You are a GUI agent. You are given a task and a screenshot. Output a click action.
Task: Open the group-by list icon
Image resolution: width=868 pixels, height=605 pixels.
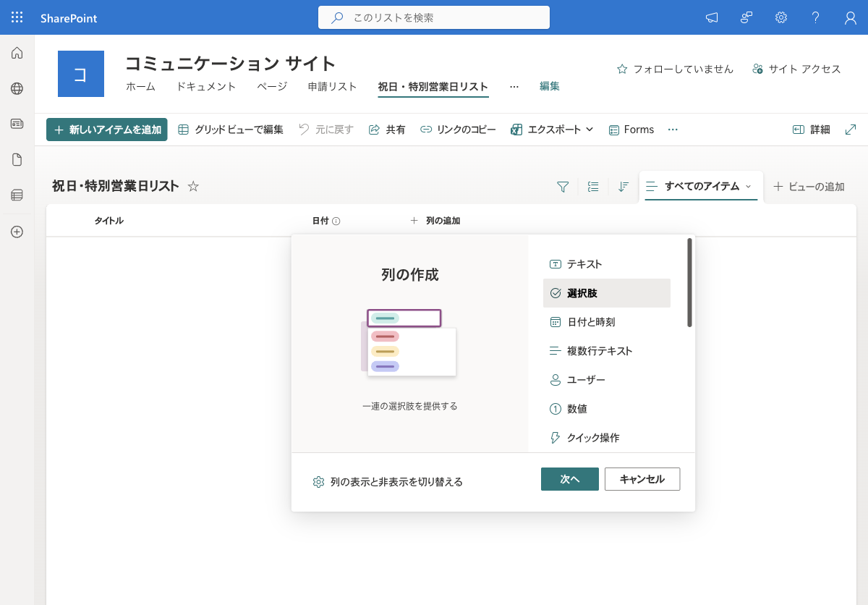tap(593, 187)
